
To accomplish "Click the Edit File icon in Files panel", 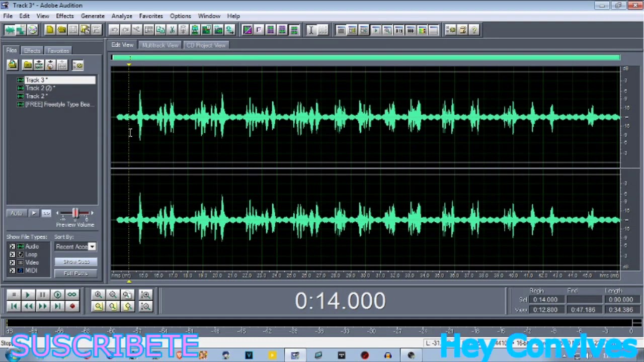I will point(62,65).
